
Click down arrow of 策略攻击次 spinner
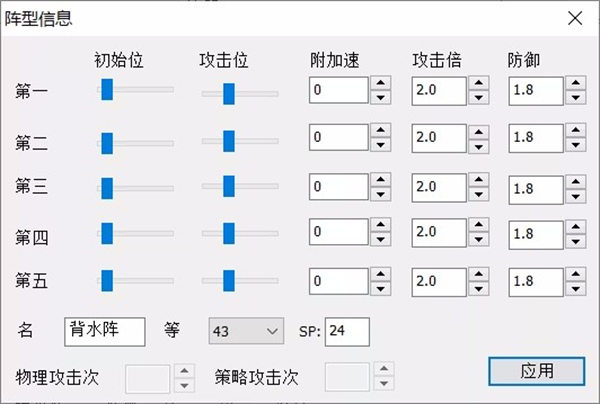384,383
